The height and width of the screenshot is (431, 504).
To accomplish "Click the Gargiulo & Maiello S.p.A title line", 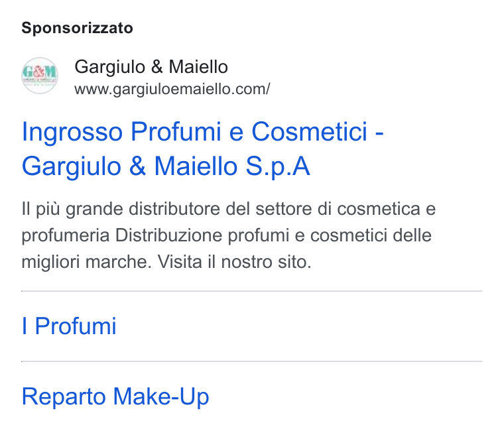I will coord(166,166).
